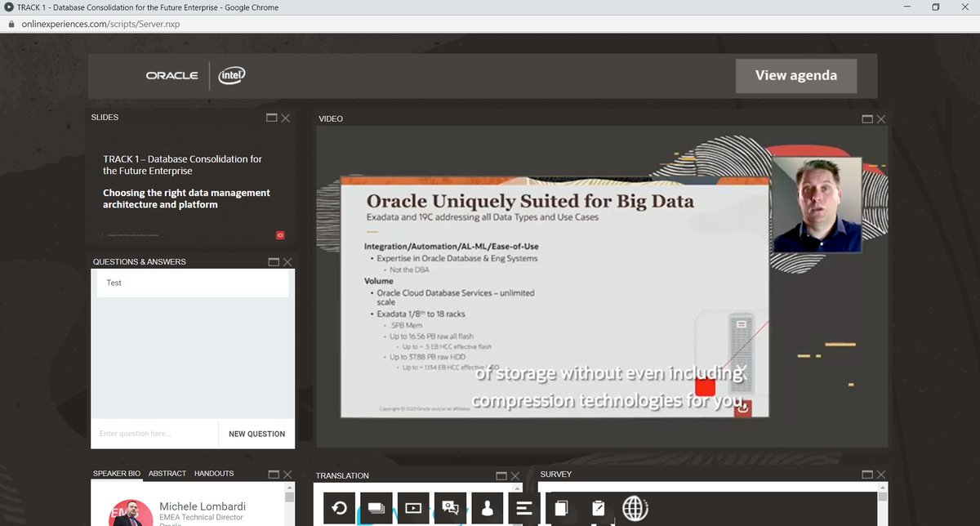The height and width of the screenshot is (526, 980).
Task: Click the VIDEO panel title
Action: click(331, 119)
